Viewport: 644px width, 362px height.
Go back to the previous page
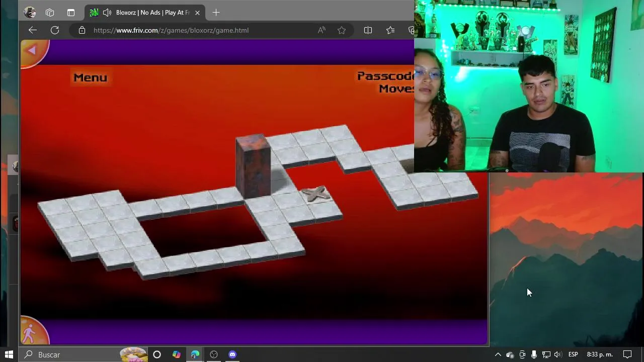33,30
